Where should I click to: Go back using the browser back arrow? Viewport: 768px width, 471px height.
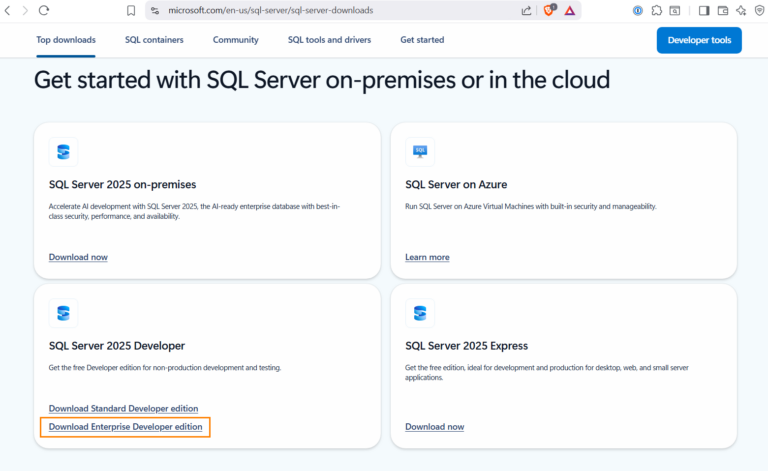click(x=7, y=10)
